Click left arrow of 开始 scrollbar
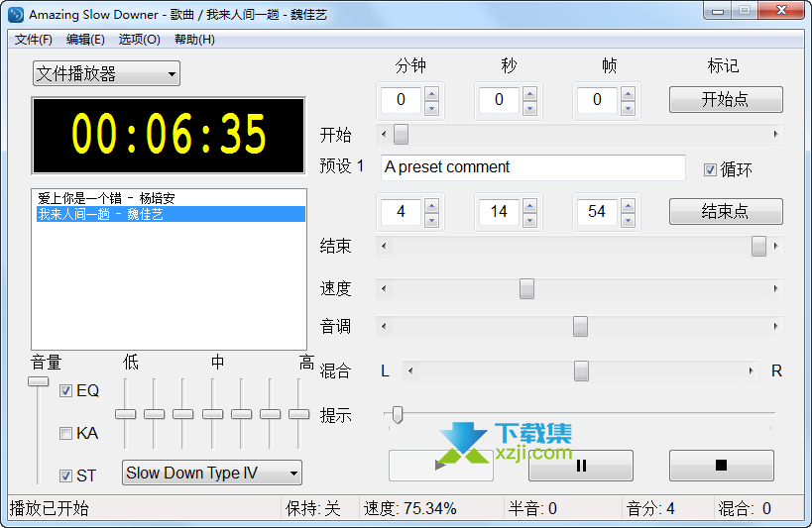 click(x=384, y=134)
